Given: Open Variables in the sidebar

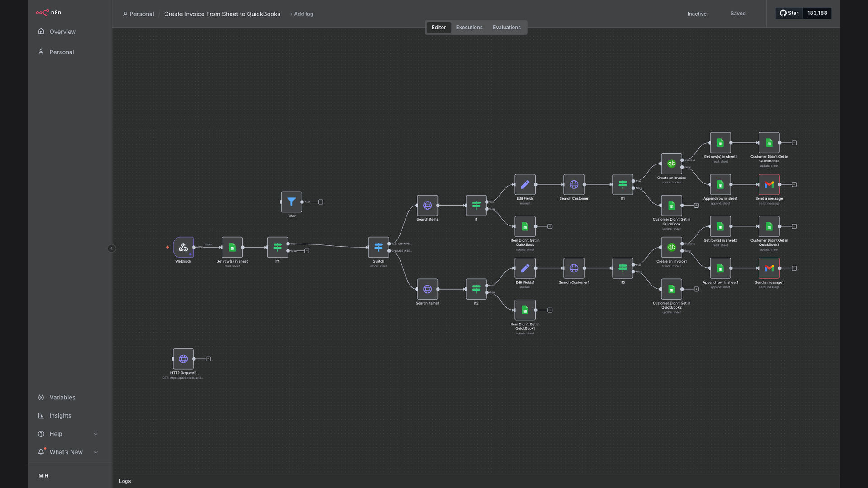Looking at the screenshot, I should coord(62,398).
